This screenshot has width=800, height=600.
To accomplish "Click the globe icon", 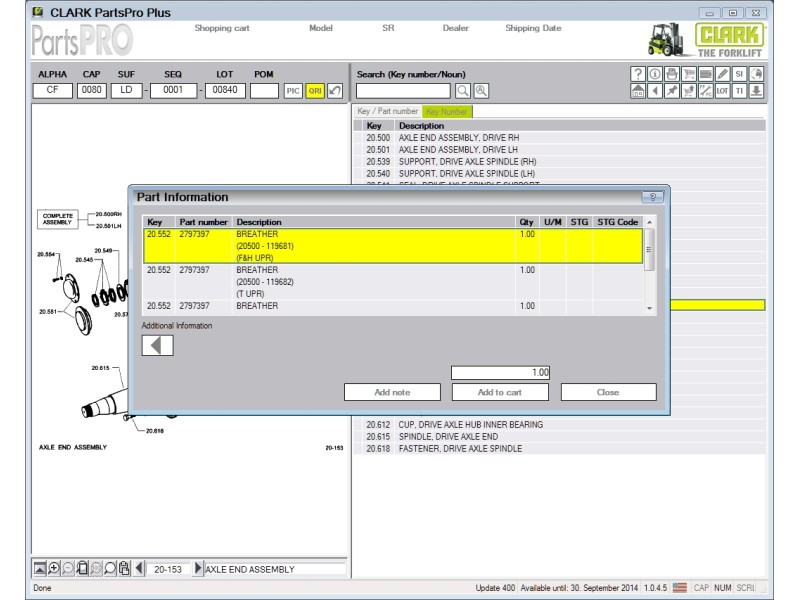I will click(756, 74).
